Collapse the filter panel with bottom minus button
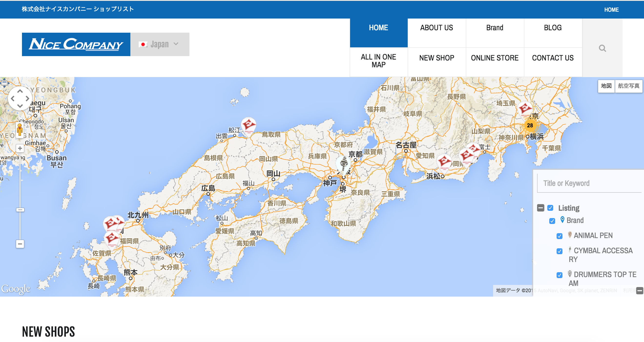The height and width of the screenshot is (342, 644). (640, 291)
